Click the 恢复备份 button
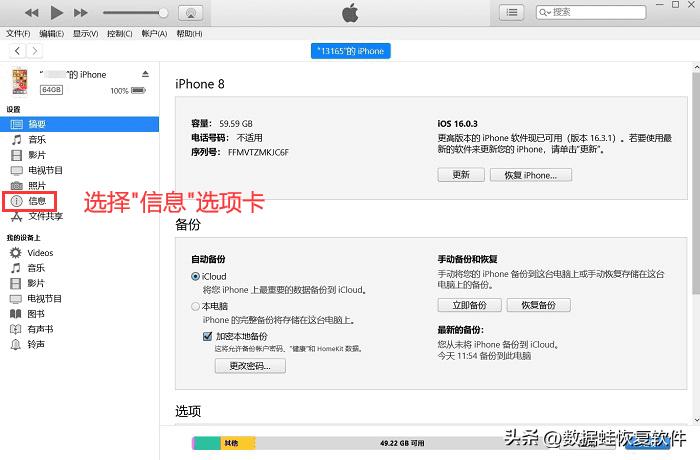Viewport: 700px width, 460px height. 538,305
